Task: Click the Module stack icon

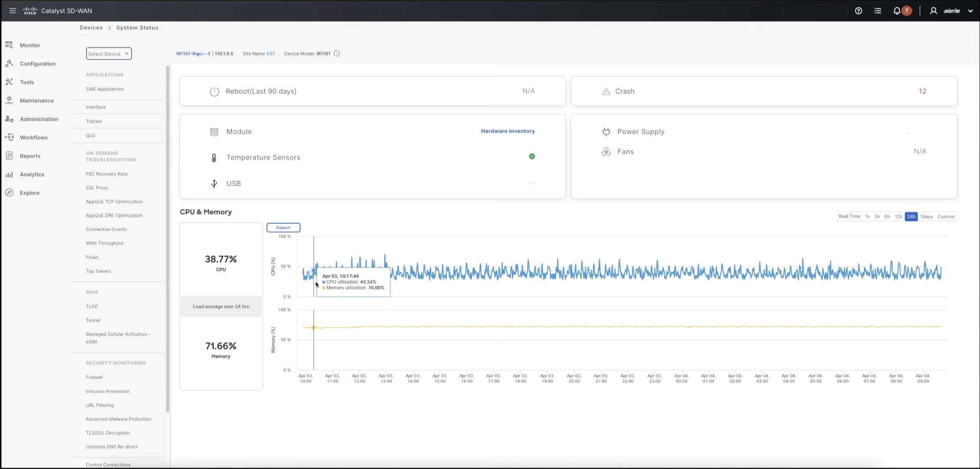Action: (x=214, y=132)
